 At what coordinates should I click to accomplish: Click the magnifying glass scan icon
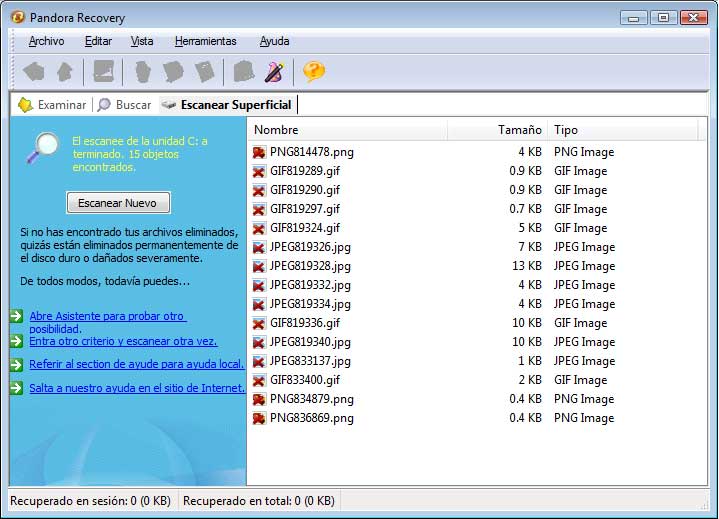click(x=42, y=148)
